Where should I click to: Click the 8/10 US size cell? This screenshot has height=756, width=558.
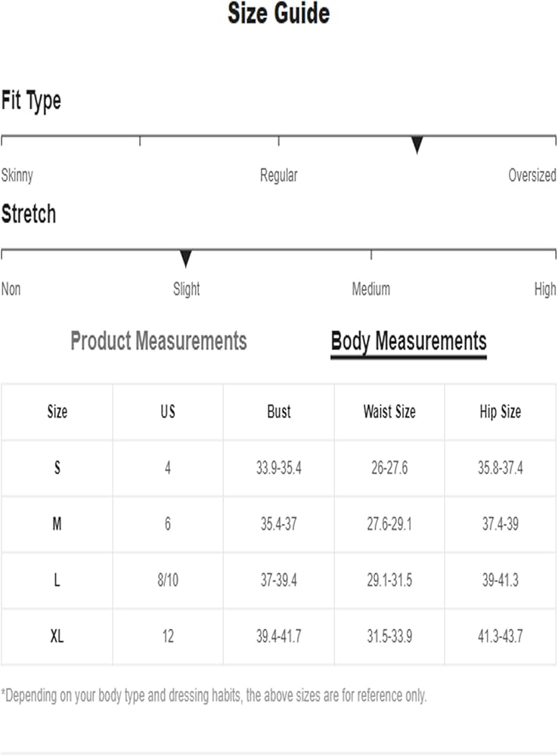pos(167,581)
